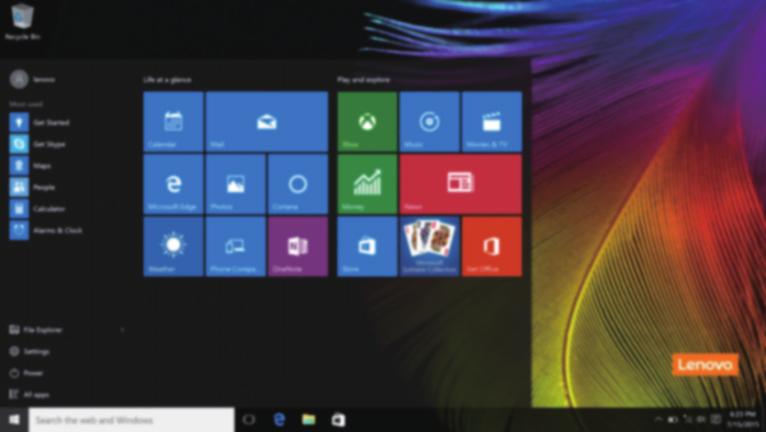
Task: Select the Recycle Bin desktop icon
Action: 22,21
